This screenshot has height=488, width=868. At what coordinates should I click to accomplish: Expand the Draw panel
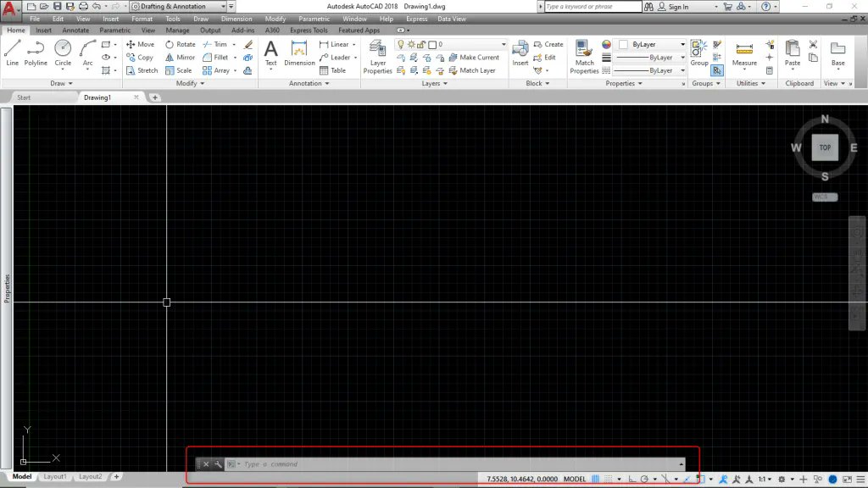coord(61,84)
